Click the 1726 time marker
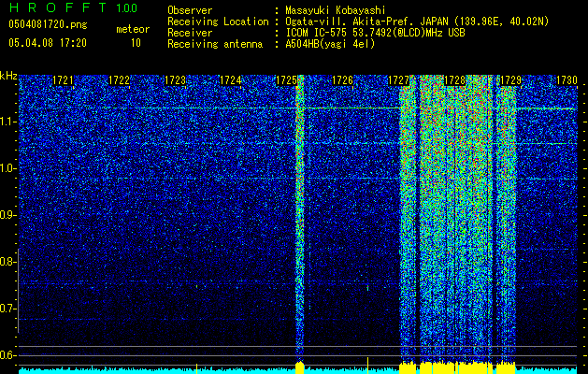Screen dimensions: 588x374 pos(342,80)
